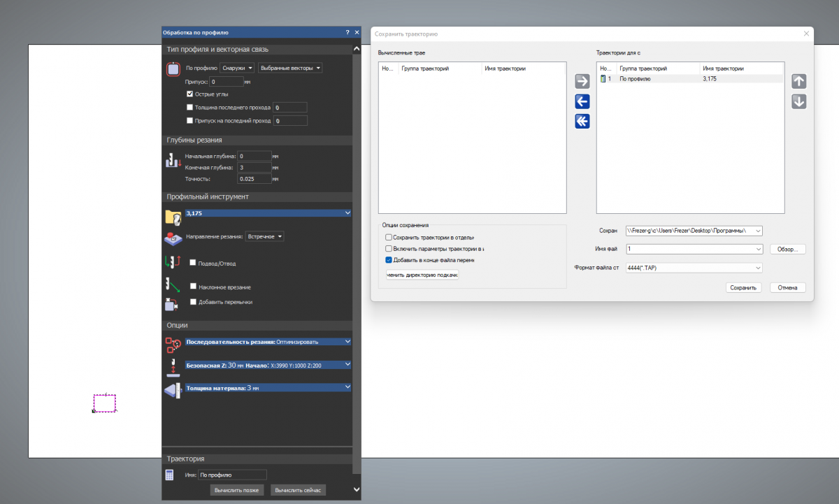Click the profile type icon

point(173,69)
